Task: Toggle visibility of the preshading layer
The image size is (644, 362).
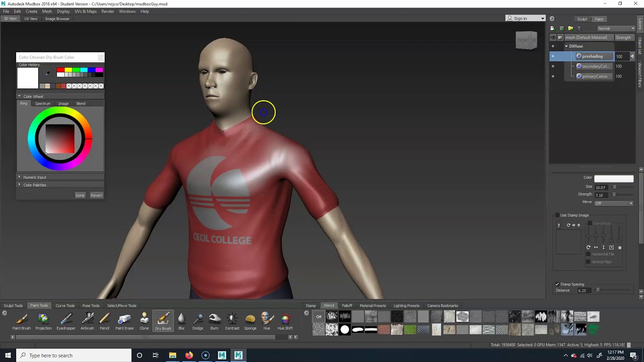Action: point(553,56)
